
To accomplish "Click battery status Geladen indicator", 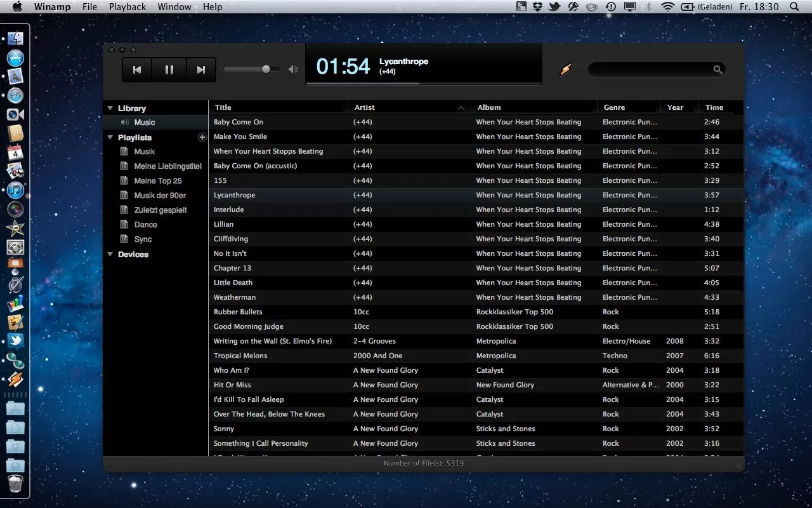I will point(707,6).
